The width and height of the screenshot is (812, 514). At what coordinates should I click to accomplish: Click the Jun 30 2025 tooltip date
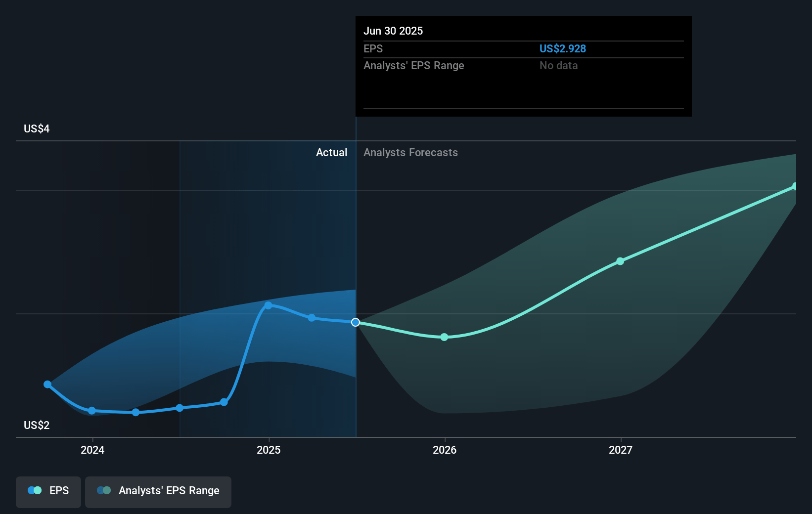coord(393,31)
